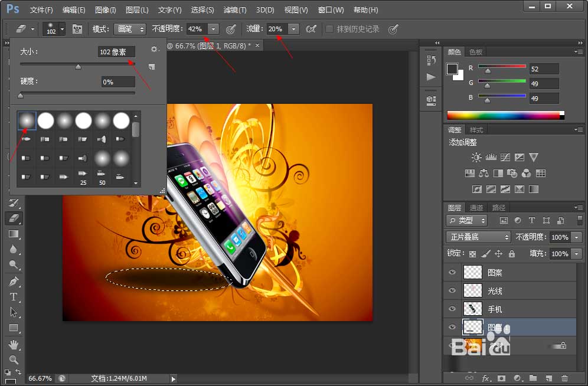This screenshot has width=588, height=386.
Task: Open the 不透明度 slider arrow in options bar
Action: click(213, 29)
